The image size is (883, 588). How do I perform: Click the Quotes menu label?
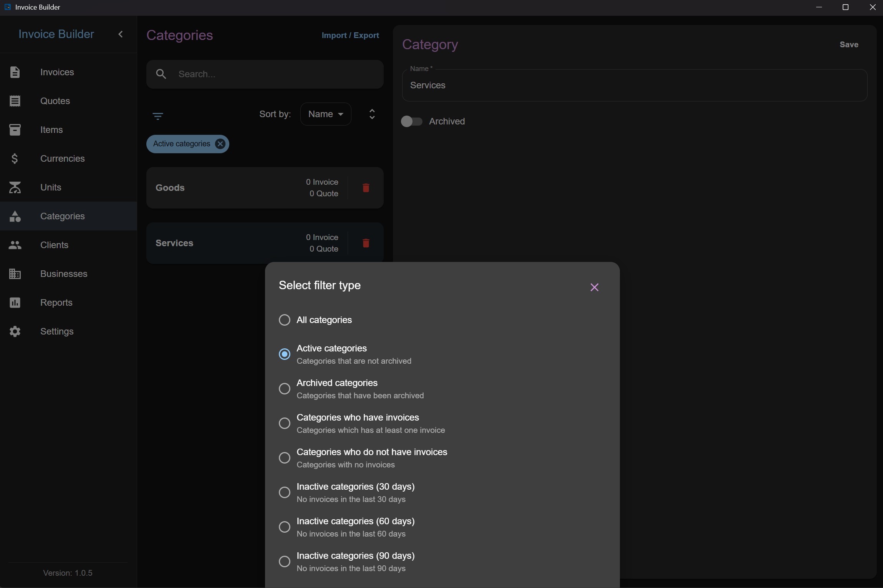(55, 101)
